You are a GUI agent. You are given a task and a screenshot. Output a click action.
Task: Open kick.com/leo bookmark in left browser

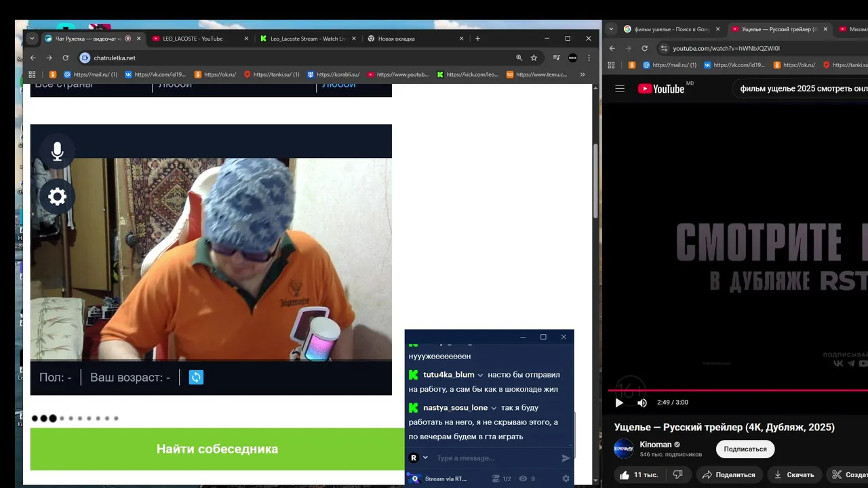[467, 75]
